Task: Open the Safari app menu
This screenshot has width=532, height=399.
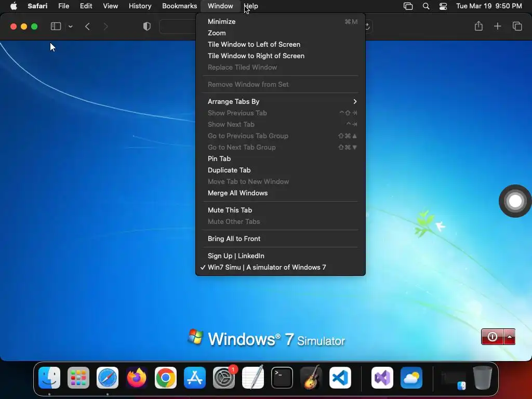Action: [x=37, y=6]
